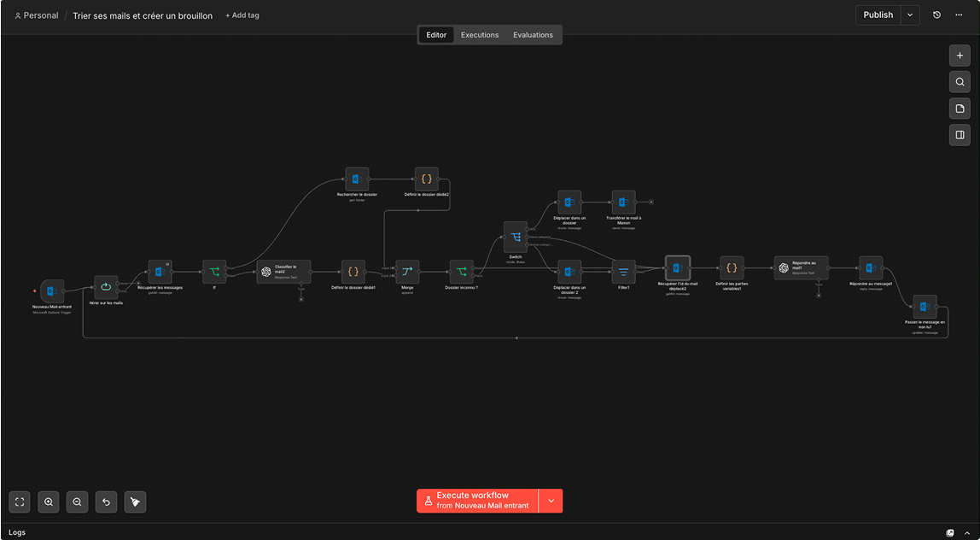
Task: Toggle the side panel icon
Action: tap(960, 135)
